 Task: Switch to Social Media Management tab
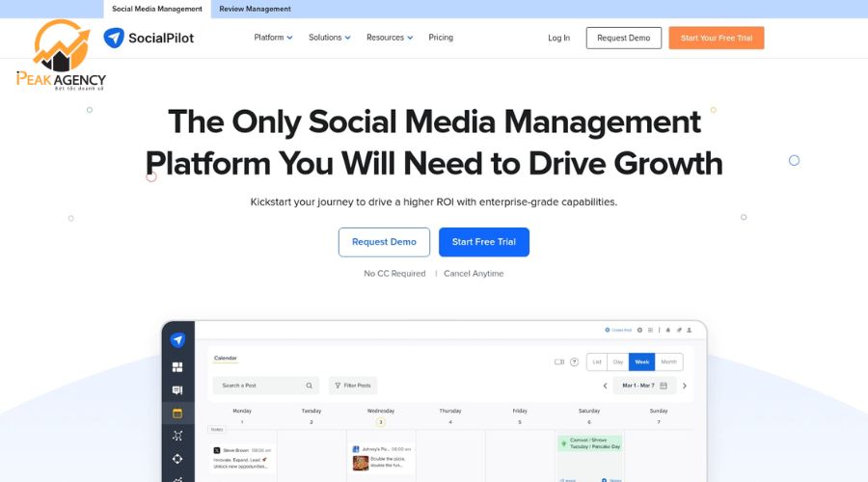click(157, 9)
